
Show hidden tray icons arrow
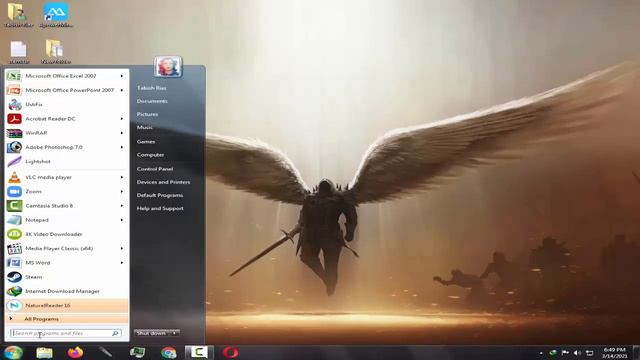click(x=541, y=353)
